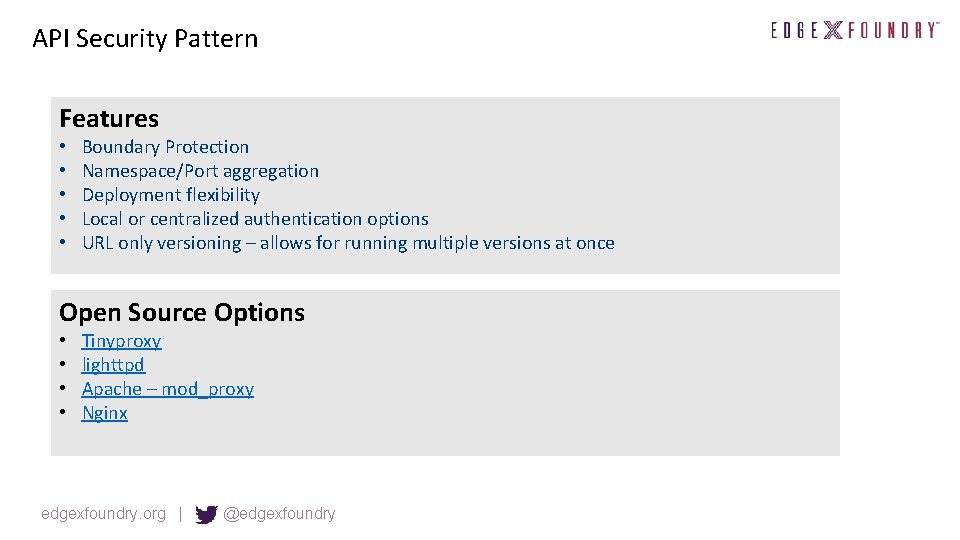Screen dimensions: 960x540
Task: Click edgexfoundry.org in the footer
Action: pyautogui.click(x=103, y=514)
